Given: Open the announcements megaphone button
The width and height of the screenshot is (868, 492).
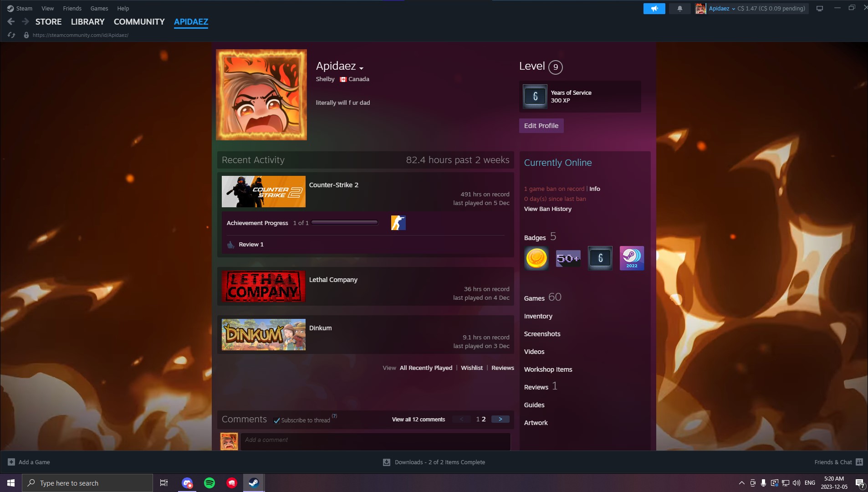Looking at the screenshot, I should 654,9.
